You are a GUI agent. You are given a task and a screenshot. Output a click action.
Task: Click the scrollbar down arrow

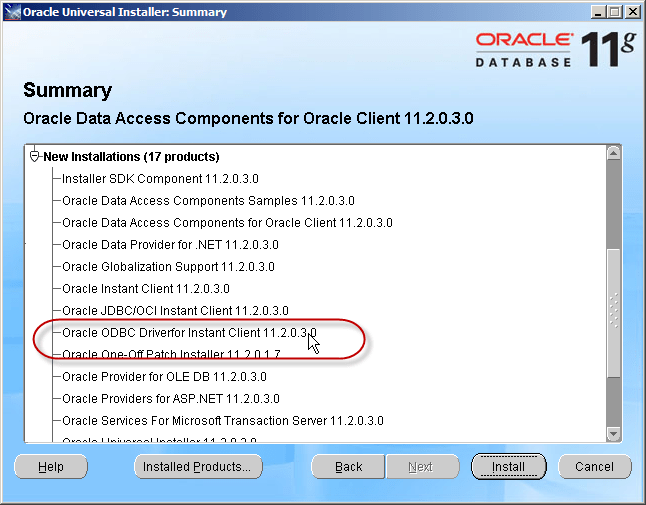click(x=613, y=433)
